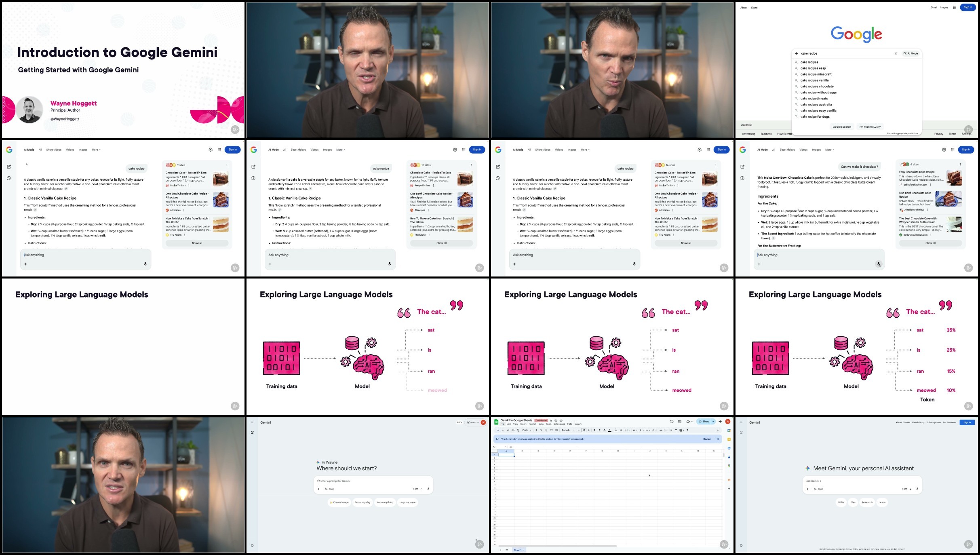Click AI Mode button in Google search box

click(910, 53)
